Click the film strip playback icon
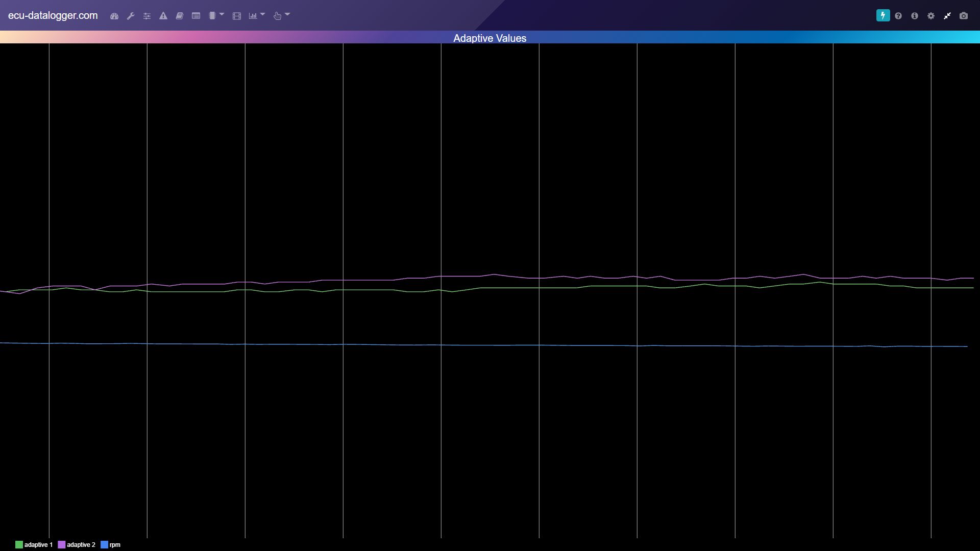The image size is (980, 551). coord(237,16)
